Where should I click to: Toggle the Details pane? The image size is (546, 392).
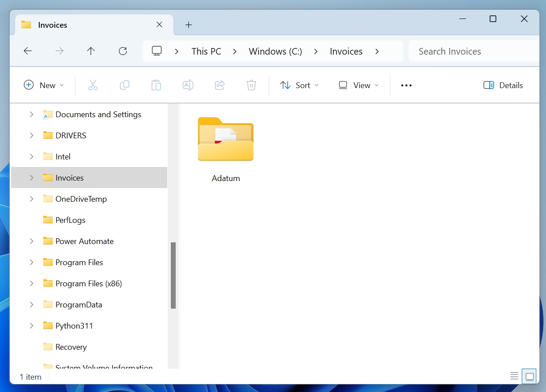tap(503, 85)
